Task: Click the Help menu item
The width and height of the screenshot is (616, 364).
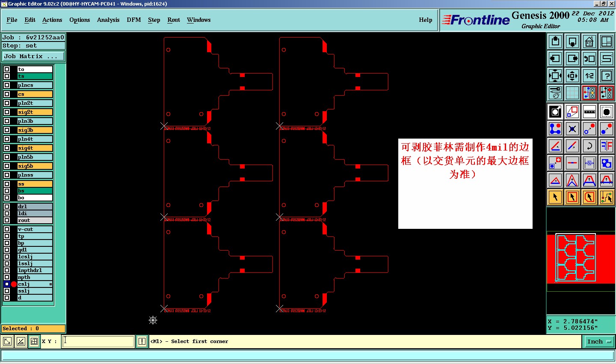Action: (x=426, y=20)
